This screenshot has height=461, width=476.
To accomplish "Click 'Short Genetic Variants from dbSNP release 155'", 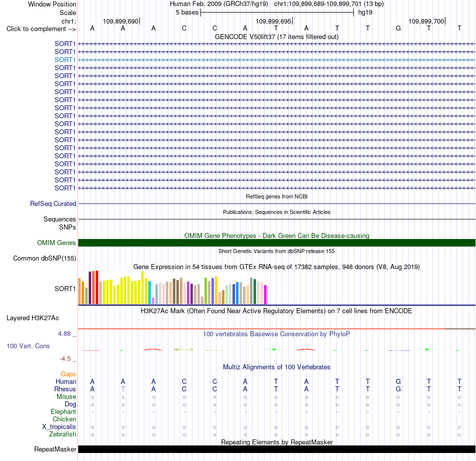I will click(x=277, y=251).
